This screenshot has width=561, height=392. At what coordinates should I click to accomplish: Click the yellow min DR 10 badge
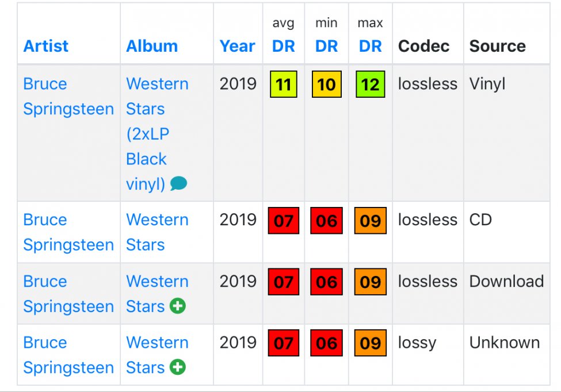tap(327, 84)
